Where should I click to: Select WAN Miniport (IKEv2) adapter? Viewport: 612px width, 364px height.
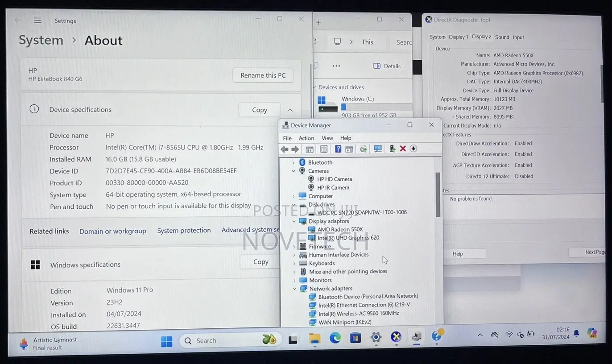click(x=340, y=322)
